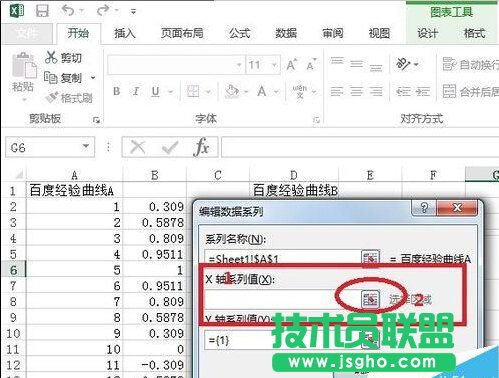This screenshot has height=378, width=499.
Task: Click the 自动换行 wrap text button
Action: click(470, 64)
